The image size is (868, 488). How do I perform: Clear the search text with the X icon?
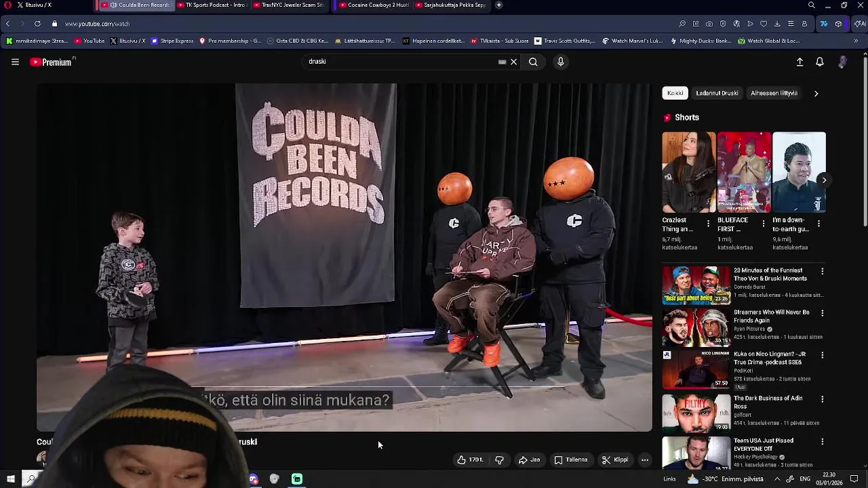[x=513, y=62]
